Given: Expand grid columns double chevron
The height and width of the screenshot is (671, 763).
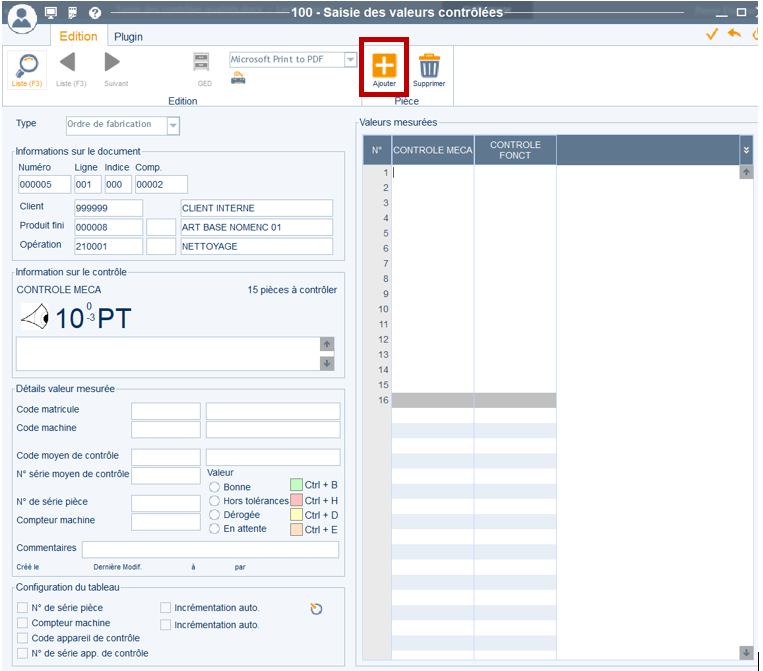Looking at the screenshot, I should (746, 150).
